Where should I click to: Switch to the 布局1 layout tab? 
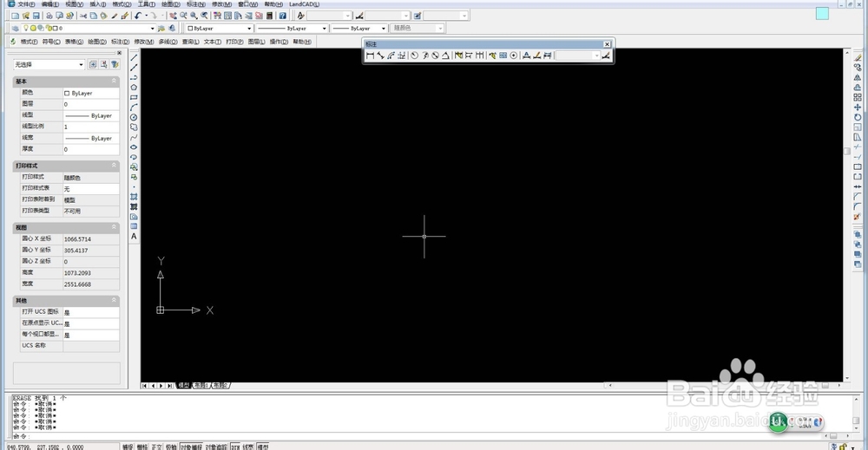click(x=201, y=385)
